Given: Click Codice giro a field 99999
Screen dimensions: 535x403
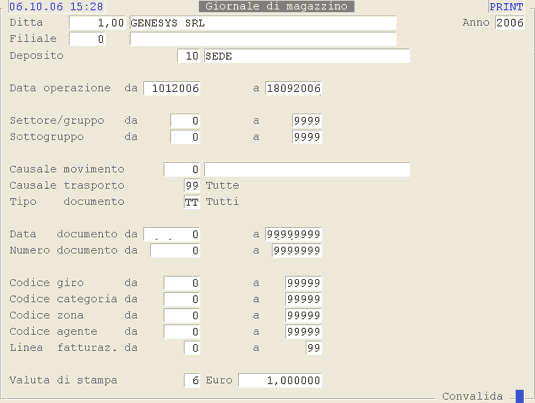Looking at the screenshot, I should (303, 283).
